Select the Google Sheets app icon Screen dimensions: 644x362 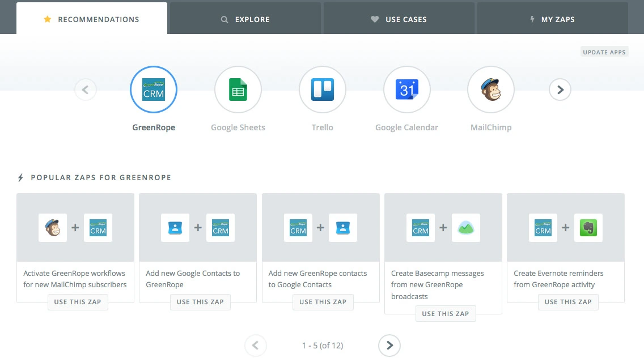coord(238,90)
